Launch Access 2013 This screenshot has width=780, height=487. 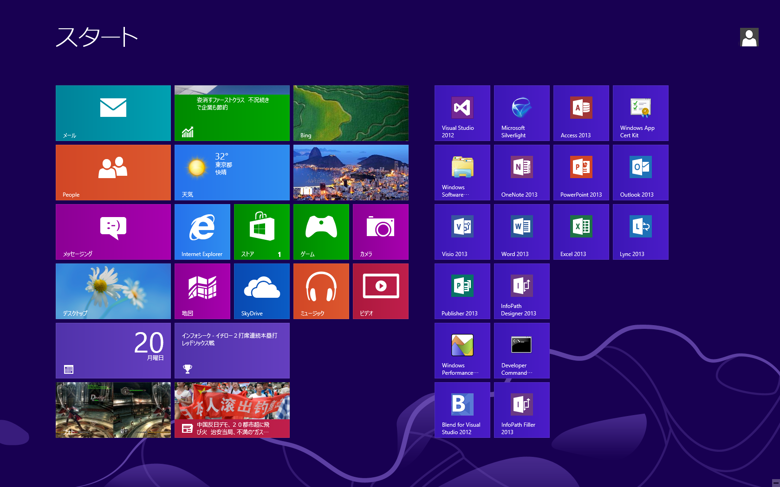tap(581, 113)
